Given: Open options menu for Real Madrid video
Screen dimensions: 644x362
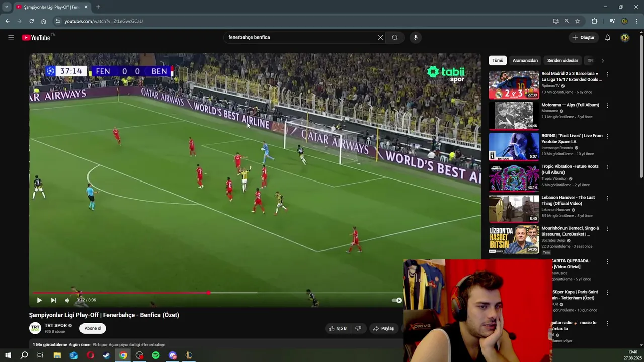Looking at the screenshot, I should (607, 74).
